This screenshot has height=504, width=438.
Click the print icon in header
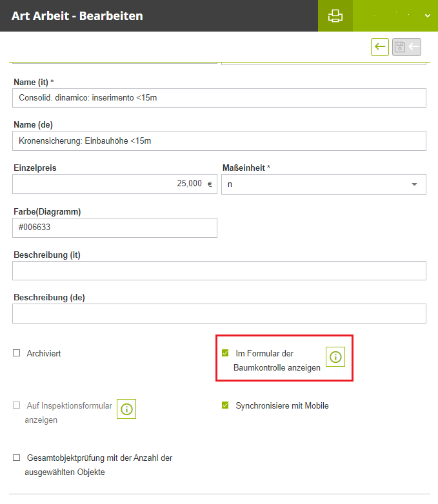click(x=335, y=16)
